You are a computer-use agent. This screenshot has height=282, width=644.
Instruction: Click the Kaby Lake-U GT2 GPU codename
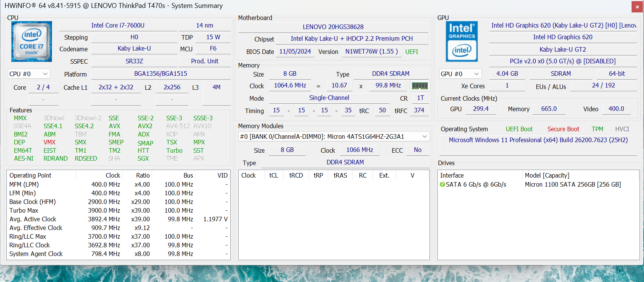(563, 49)
